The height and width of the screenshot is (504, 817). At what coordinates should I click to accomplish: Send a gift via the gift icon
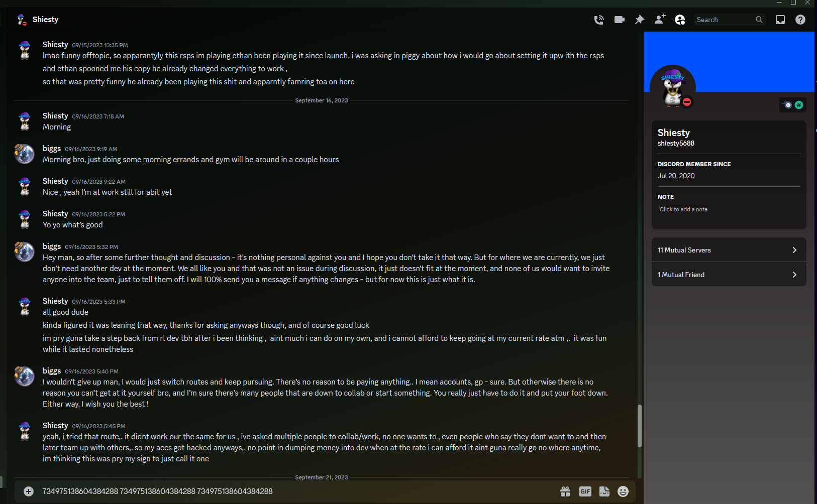pyautogui.click(x=565, y=491)
